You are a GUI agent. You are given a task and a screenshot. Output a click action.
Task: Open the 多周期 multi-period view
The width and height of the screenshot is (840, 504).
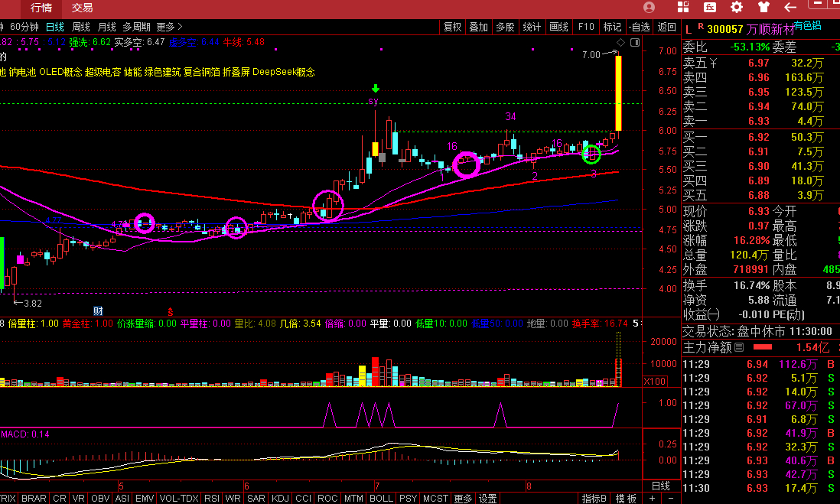pos(136,27)
